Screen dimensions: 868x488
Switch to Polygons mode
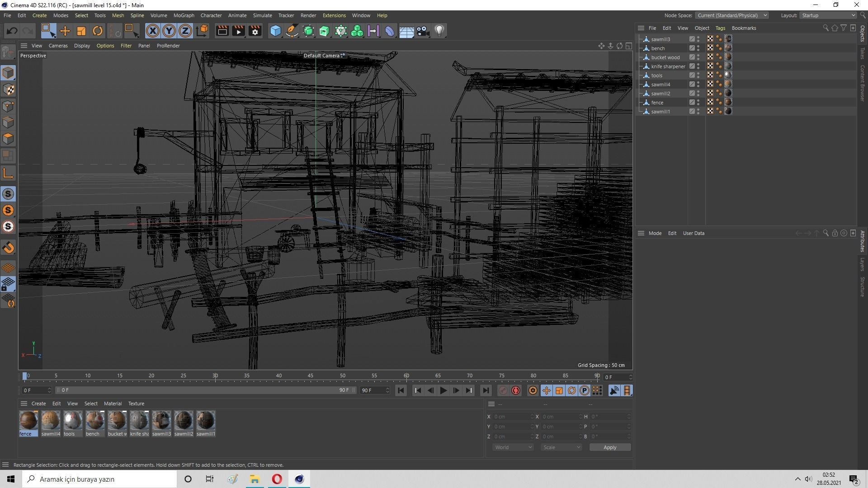pyautogui.click(x=8, y=139)
